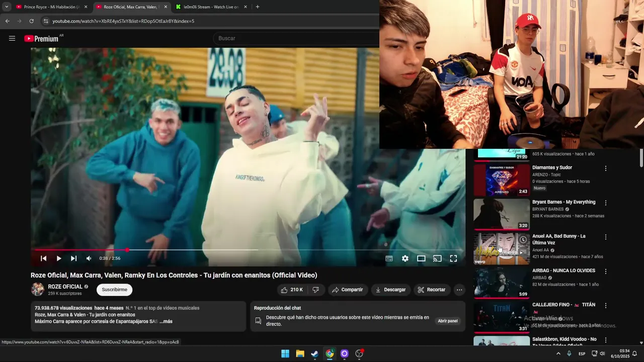Dislike the video with thumbs down
Screen dimensions: 644x362
(x=316, y=290)
